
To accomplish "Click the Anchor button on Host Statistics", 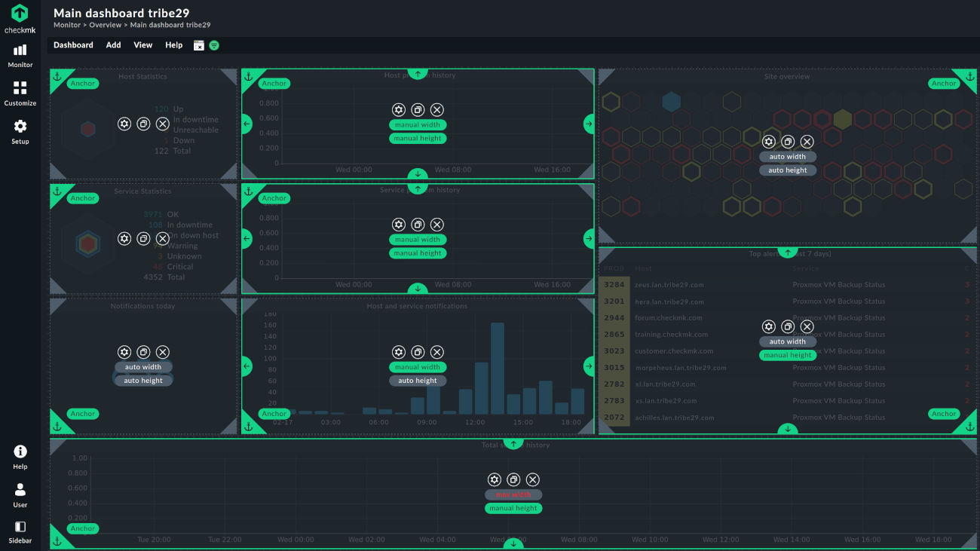I will pyautogui.click(x=83, y=84).
